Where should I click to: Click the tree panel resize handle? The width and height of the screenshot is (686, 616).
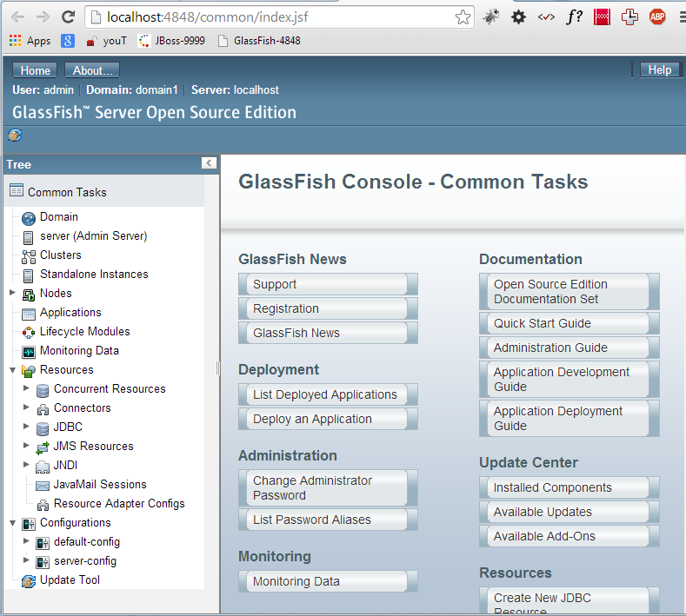tap(218, 368)
